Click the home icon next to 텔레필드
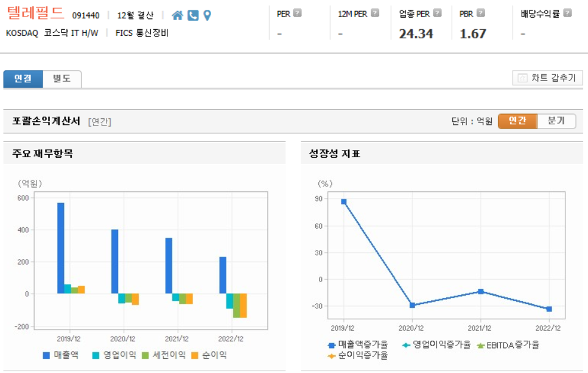Viewport: 588px width, 373px height. [x=178, y=15]
